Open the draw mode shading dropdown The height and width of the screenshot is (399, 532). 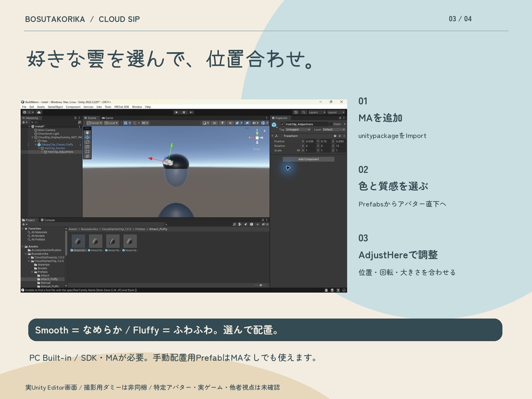point(205,123)
